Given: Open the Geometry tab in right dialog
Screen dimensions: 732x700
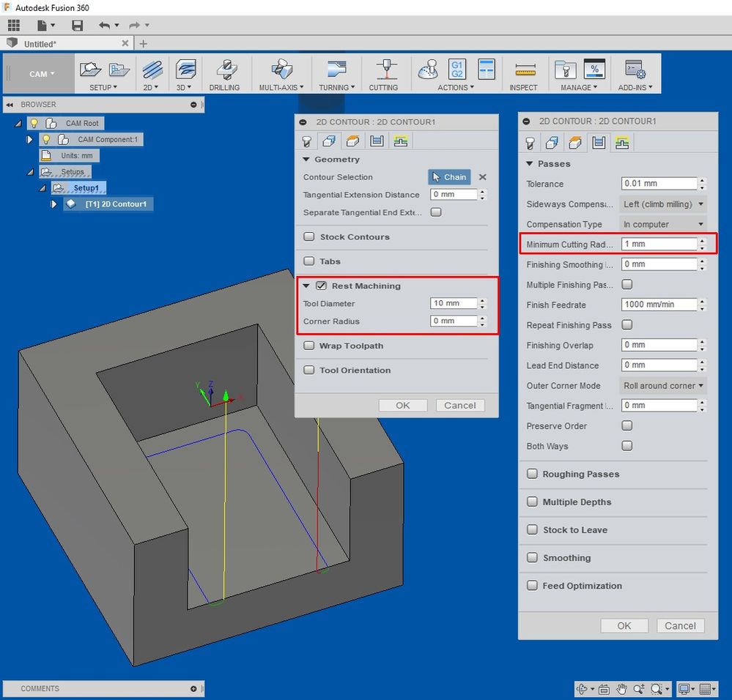Looking at the screenshot, I should 552,143.
